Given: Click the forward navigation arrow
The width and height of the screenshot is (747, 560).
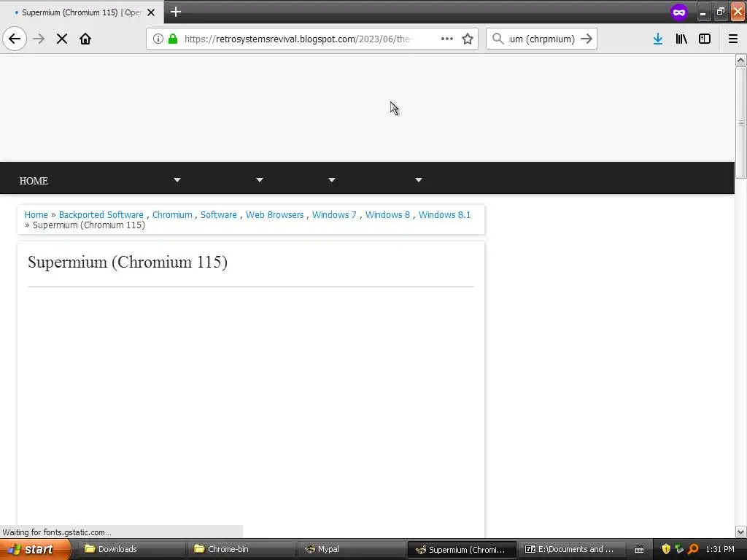Looking at the screenshot, I should click(39, 39).
